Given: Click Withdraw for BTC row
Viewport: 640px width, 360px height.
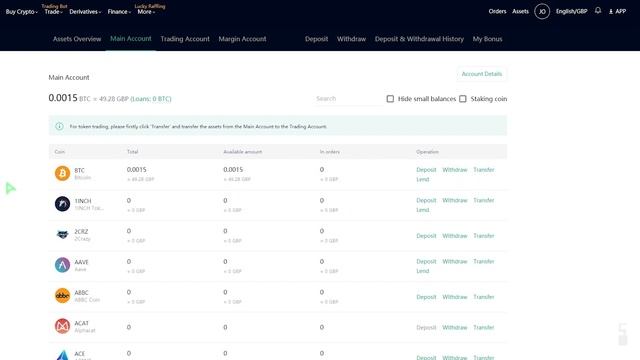Looking at the screenshot, I should click(x=455, y=169).
